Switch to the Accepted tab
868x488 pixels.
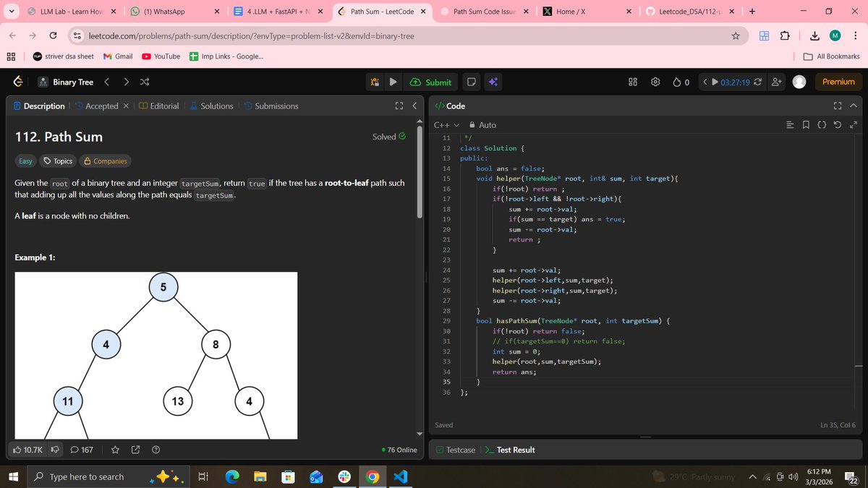point(96,106)
